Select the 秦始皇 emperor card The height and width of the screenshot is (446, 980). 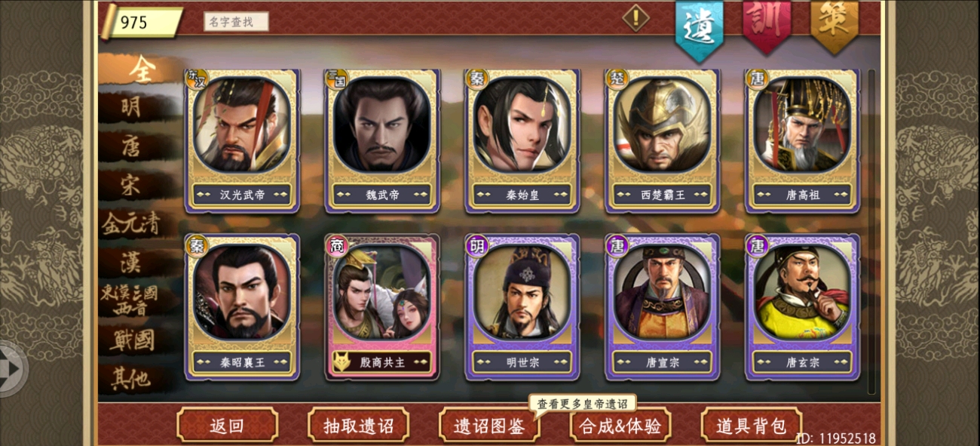pos(522,141)
